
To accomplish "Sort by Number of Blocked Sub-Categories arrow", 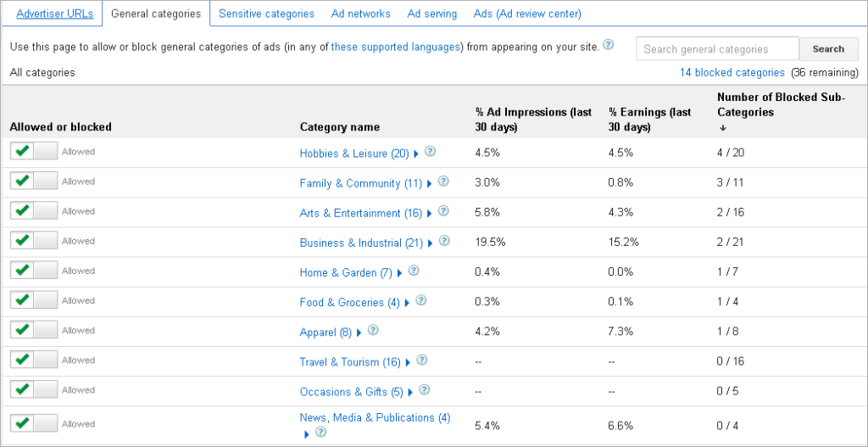I will point(723,128).
